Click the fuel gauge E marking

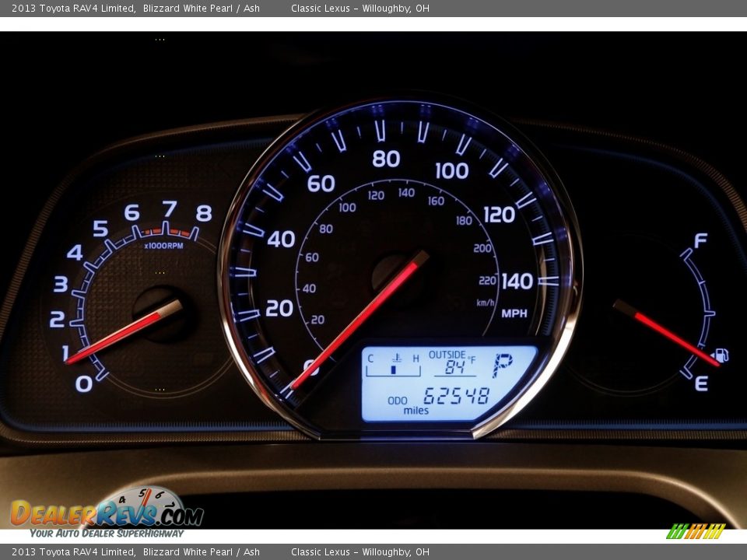701,383
